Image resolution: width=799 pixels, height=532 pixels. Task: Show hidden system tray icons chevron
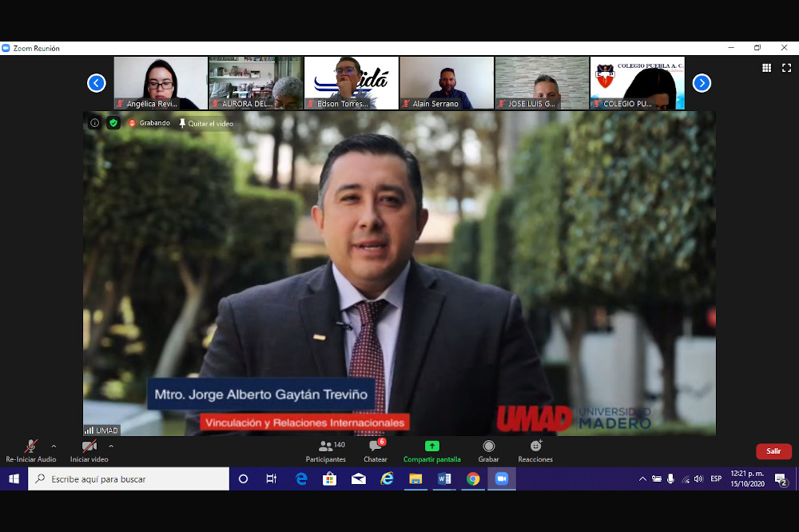(642, 479)
